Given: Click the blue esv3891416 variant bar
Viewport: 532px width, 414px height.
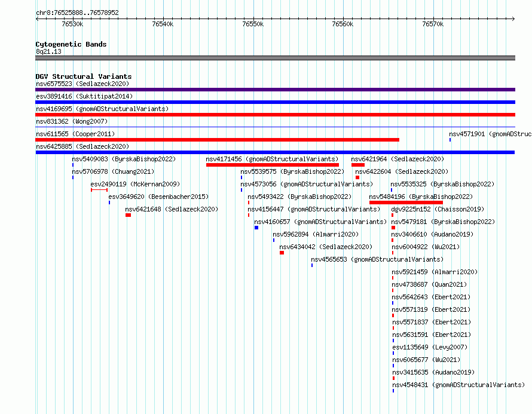Looking at the screenshot, I should point(275,102).
